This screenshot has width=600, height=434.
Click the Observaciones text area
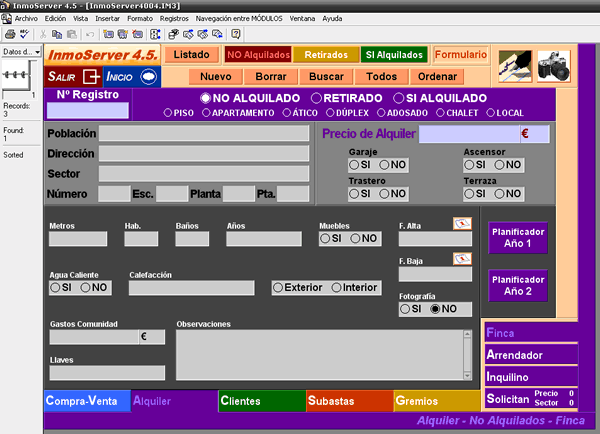[x=320, y=355]
